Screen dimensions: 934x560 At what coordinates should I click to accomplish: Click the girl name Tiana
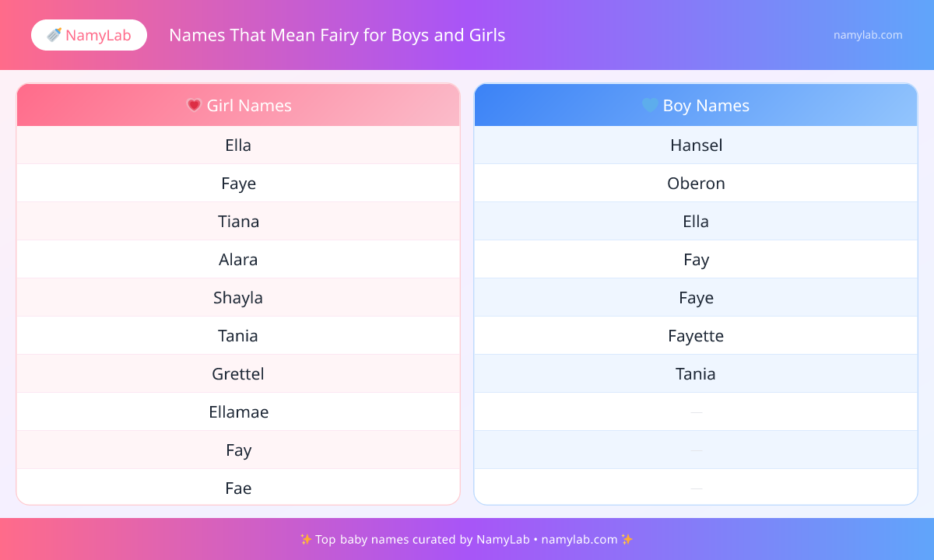(x=238, y=222)
